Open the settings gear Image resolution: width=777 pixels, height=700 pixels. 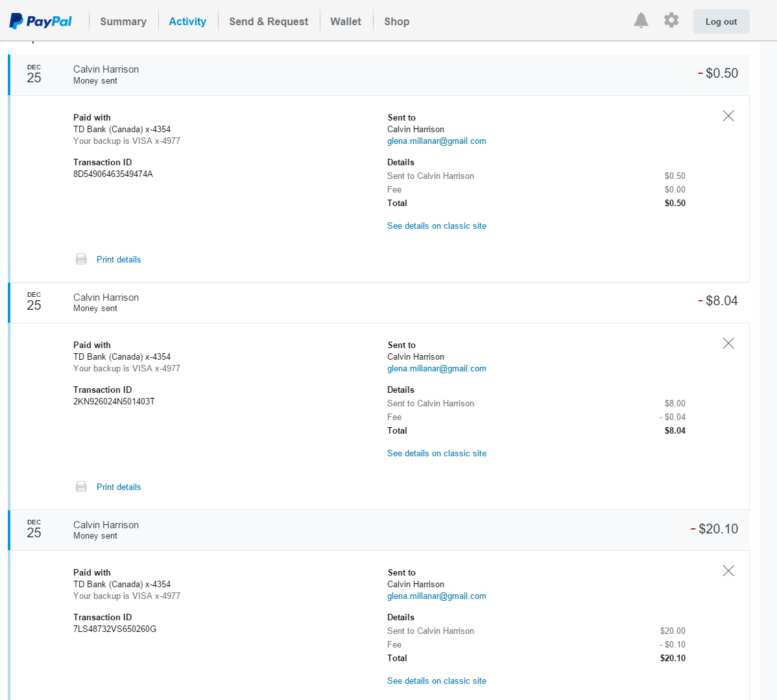671,20
